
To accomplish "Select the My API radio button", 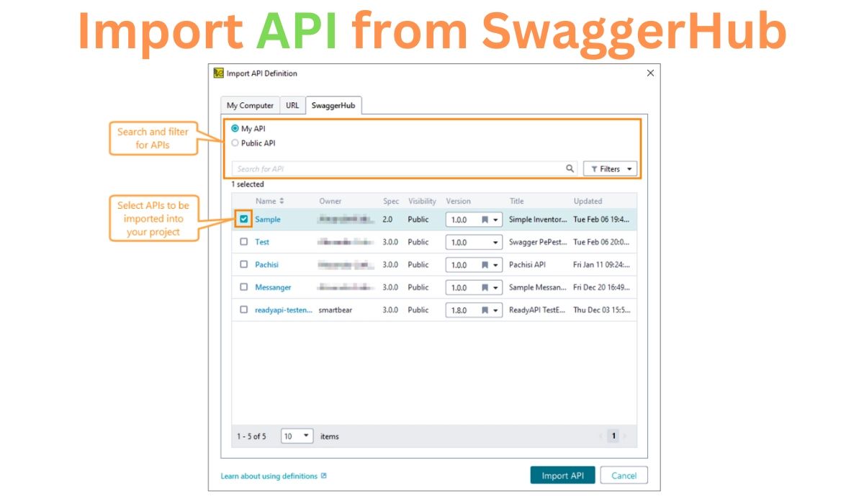I will [x=235, y=128].
